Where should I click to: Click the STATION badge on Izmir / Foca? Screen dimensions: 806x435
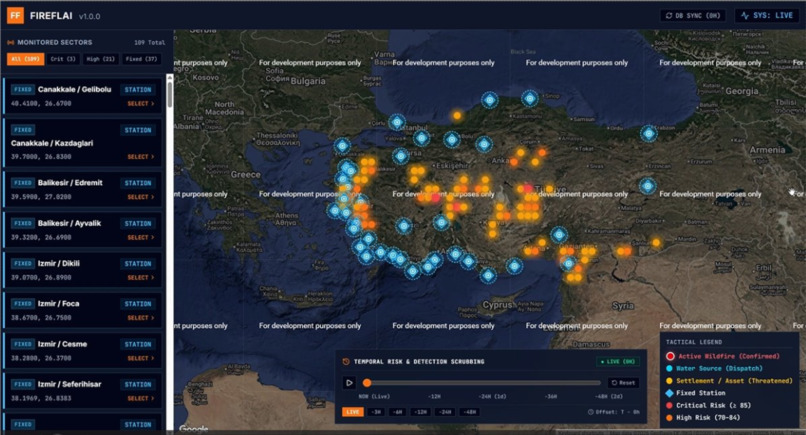(x=138, y=304)
